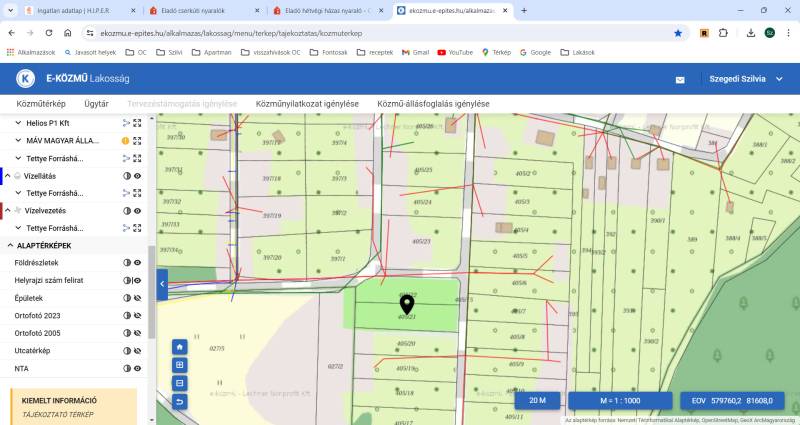Show the Épületek layer

click(x=137, y=298)
